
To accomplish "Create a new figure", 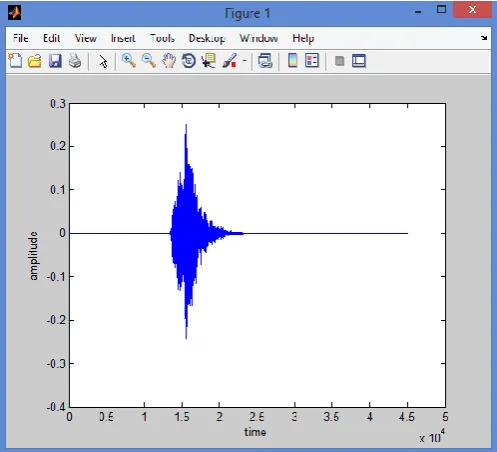I will click(x=15, y=61).
